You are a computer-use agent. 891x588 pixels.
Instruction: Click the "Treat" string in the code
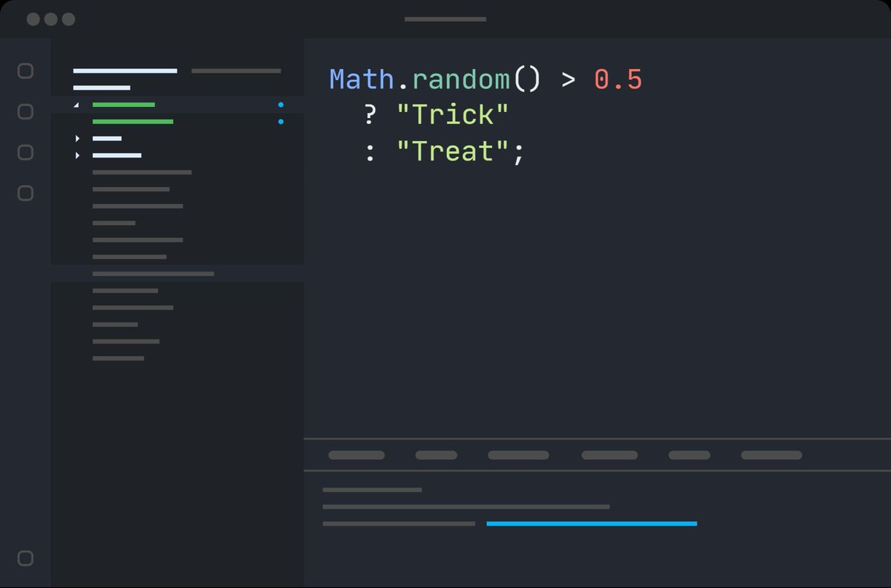click(x=453, y=151)
